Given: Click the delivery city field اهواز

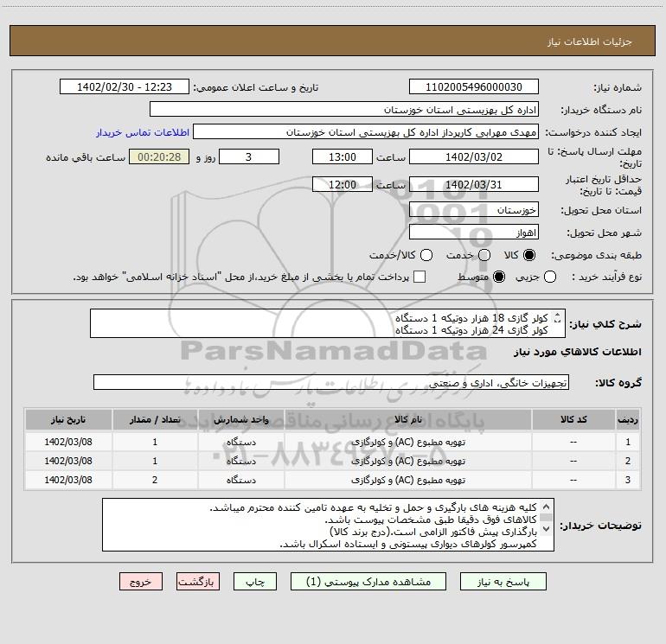Looking at the screenshot, I should point(474,232).
